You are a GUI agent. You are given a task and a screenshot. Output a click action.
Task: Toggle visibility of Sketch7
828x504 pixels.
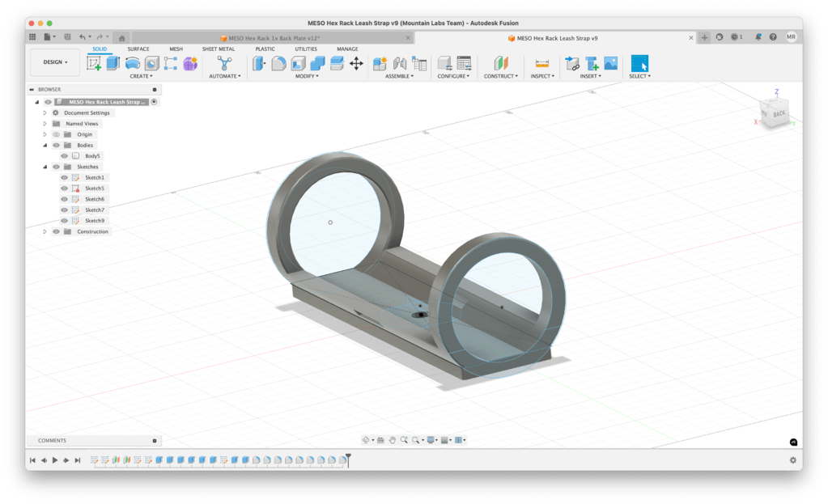tap(64, 210)
